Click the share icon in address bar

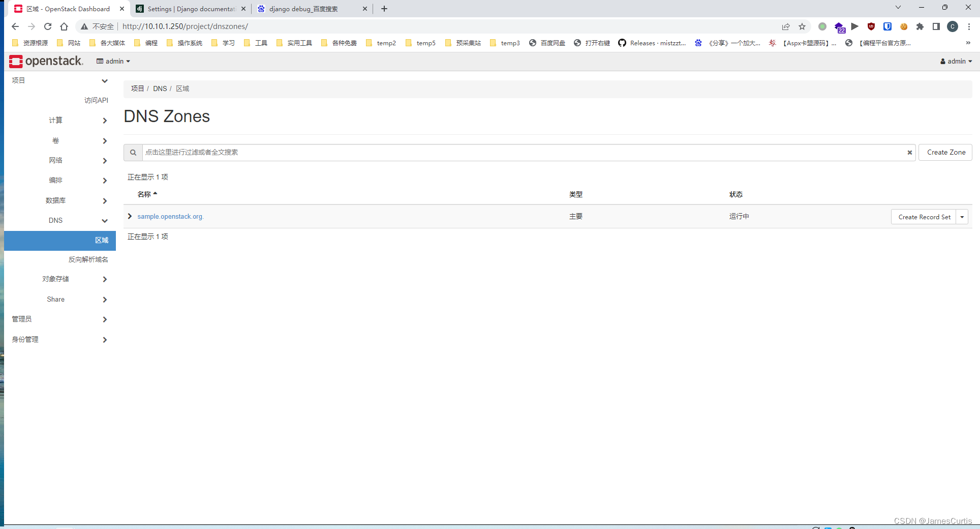786,26
